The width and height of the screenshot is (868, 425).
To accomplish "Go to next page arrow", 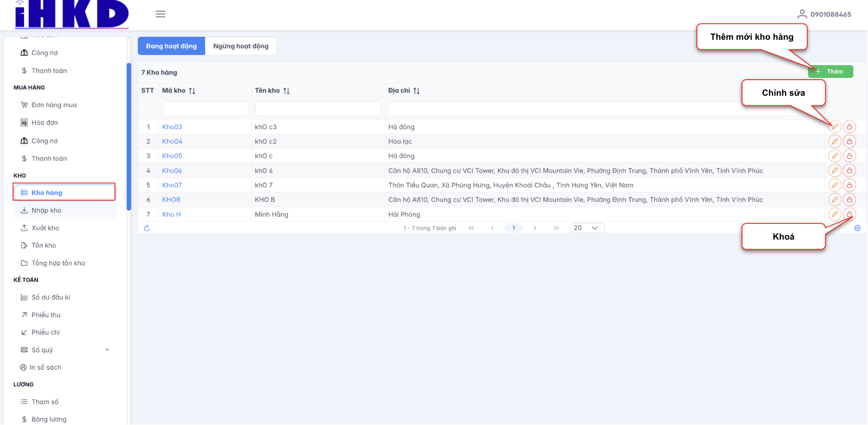I will click(x=535, y=228).
